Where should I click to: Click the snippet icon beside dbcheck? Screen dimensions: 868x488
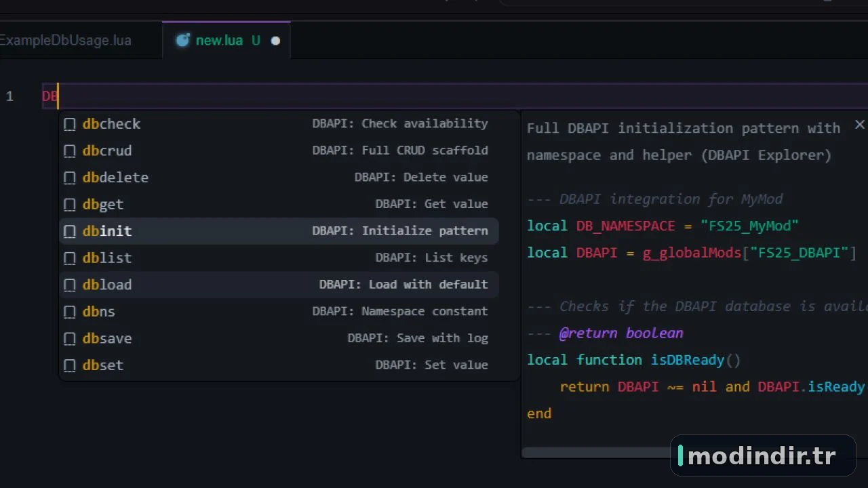tap(69, 124)
